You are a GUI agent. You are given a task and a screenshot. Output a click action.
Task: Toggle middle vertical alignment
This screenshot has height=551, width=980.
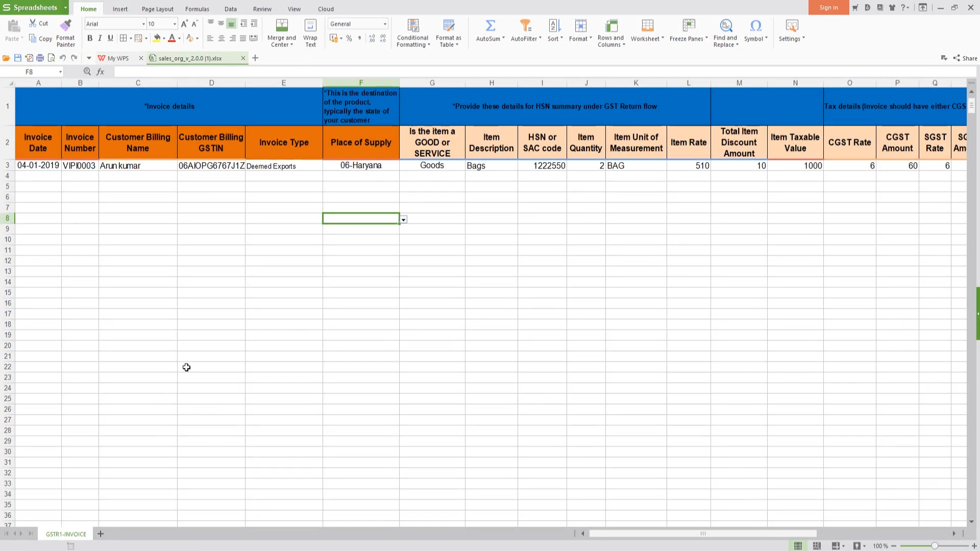pyautogui.click(x=221, y=23)
